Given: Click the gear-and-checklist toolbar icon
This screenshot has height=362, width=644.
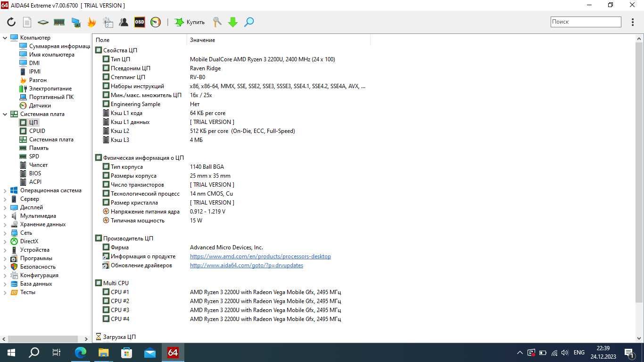Looking at the screenshot, I should [107, 22].
